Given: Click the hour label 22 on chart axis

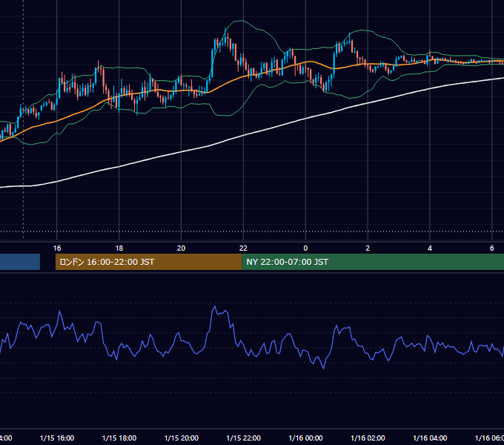Looking at the screenshot, I should 243,248.
